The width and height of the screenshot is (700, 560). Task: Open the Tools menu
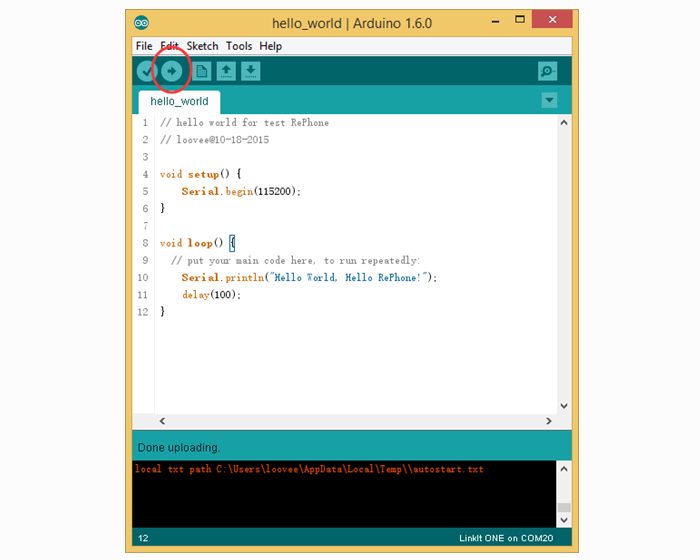tap(239, 46)
